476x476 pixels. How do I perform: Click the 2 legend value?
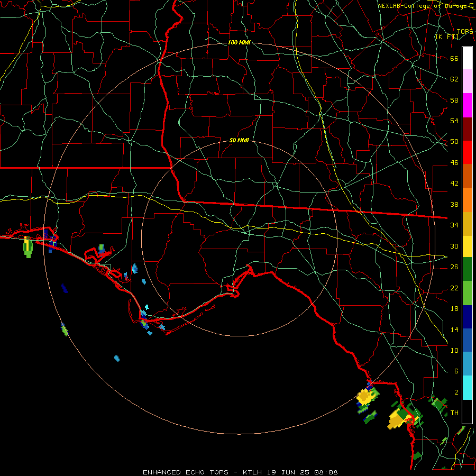[456, 392]
